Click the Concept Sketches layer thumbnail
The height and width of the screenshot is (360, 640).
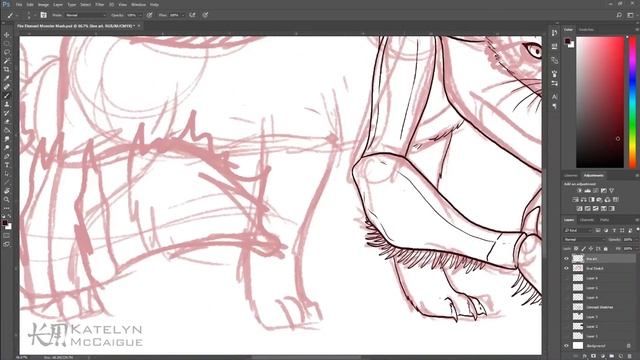click(x=578, y=307)
